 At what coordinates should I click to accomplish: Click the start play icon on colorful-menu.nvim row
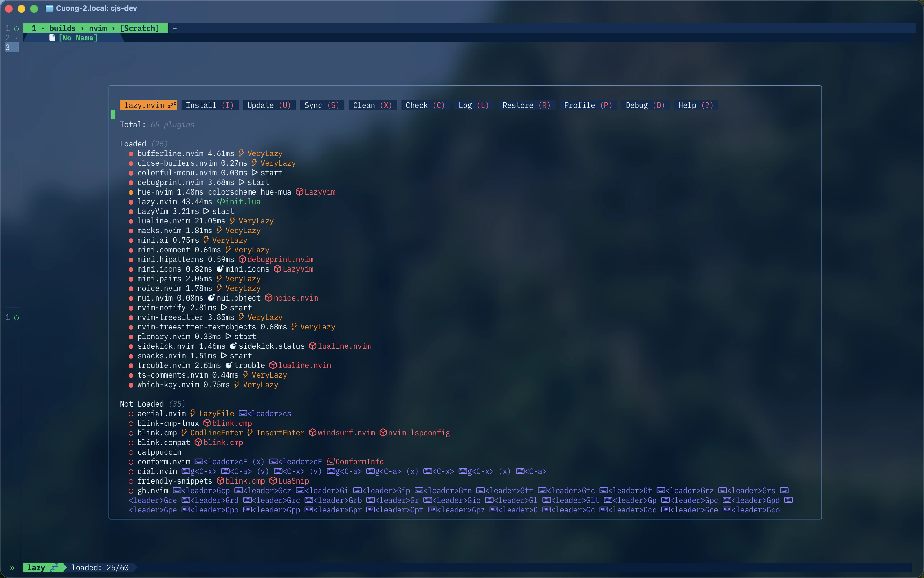[255, 173]
